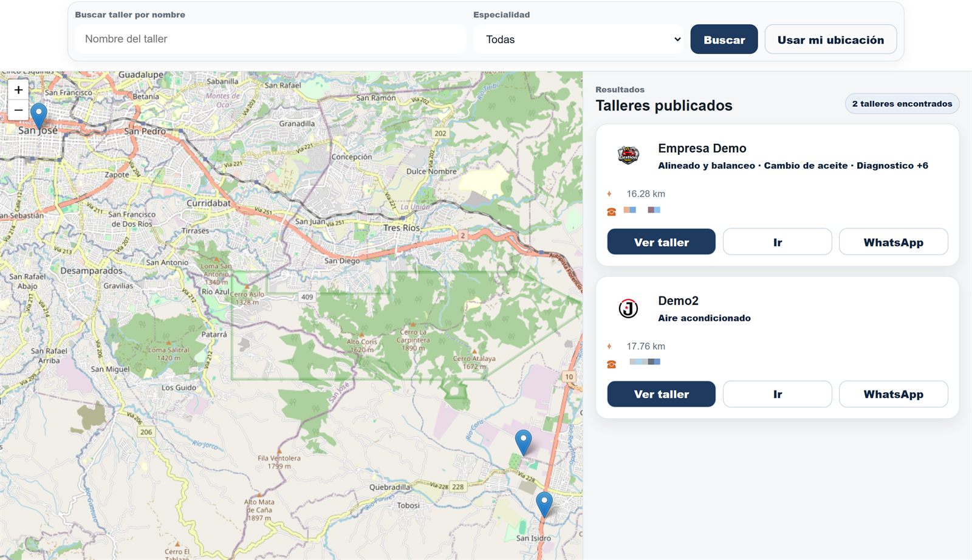Click Curridabat label on the map
This screenshot has height=560, width=972.
208,203
